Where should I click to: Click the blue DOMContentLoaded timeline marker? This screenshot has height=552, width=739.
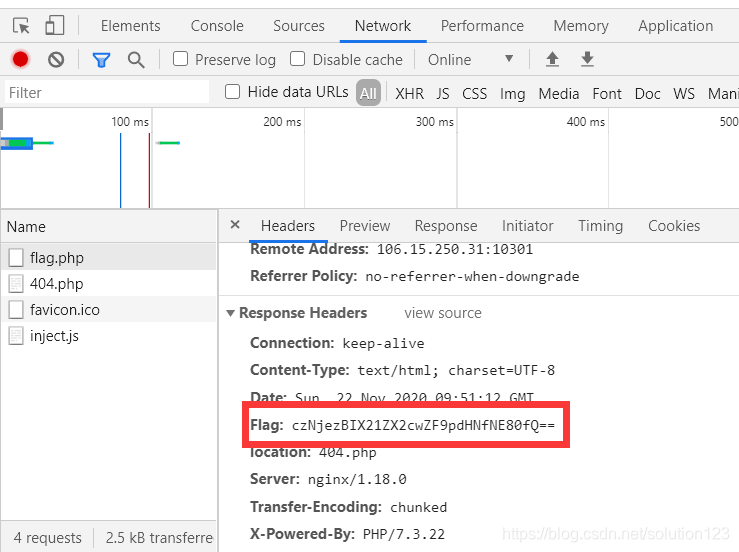(x=121, y=170)
